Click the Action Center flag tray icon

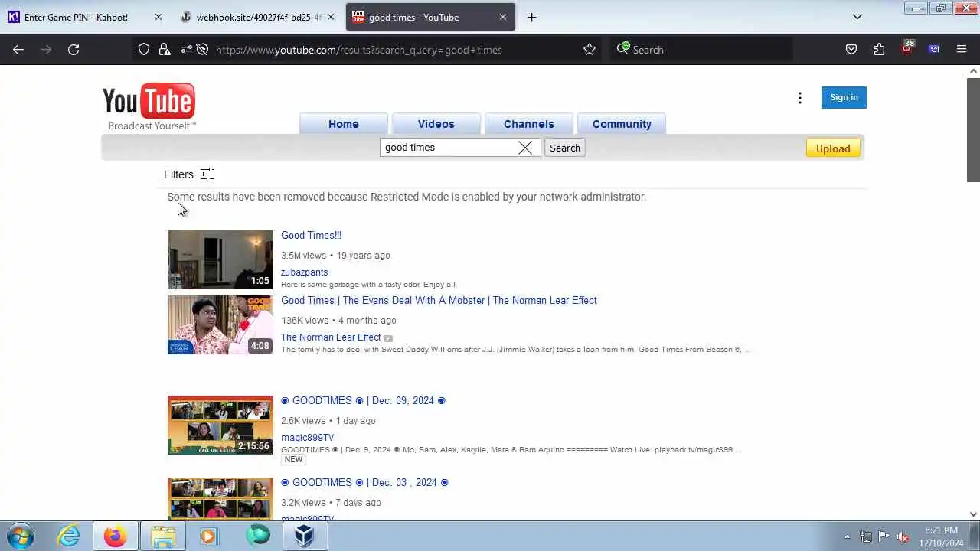pyautogui.click(x=884, y=536)
